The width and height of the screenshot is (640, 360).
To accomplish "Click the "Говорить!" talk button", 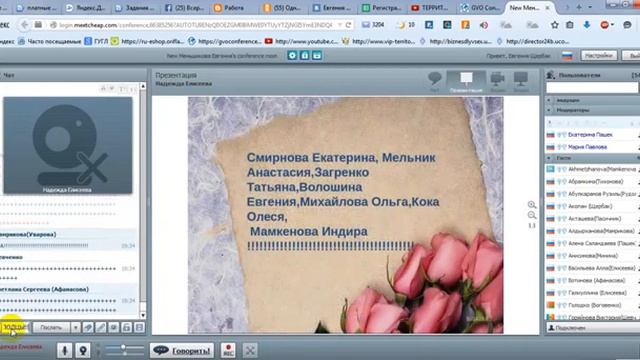I will 182,350.
